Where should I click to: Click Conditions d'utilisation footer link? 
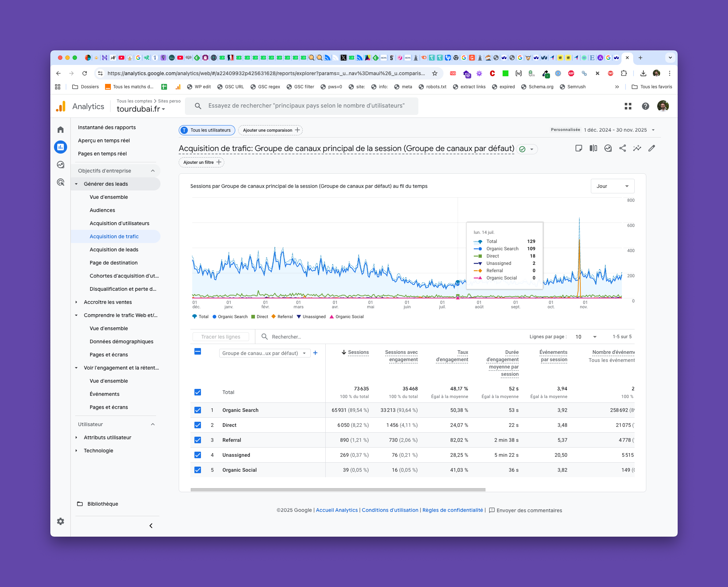coord(390,510)
